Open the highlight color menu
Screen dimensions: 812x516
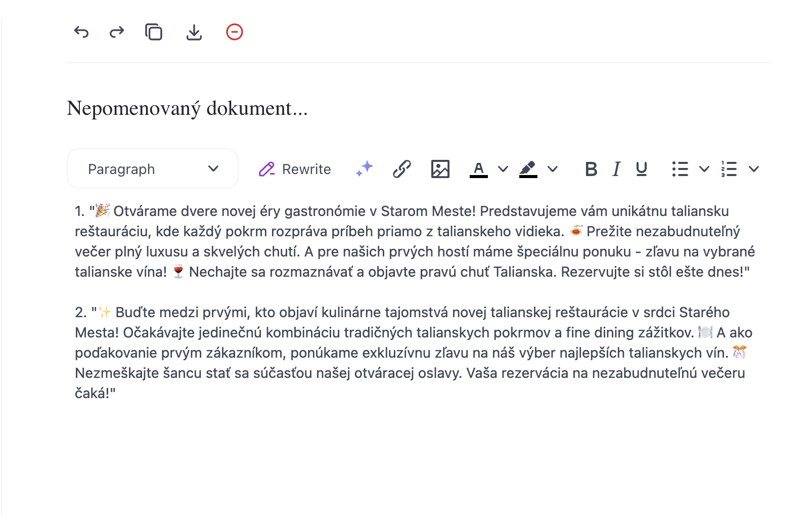528,169
